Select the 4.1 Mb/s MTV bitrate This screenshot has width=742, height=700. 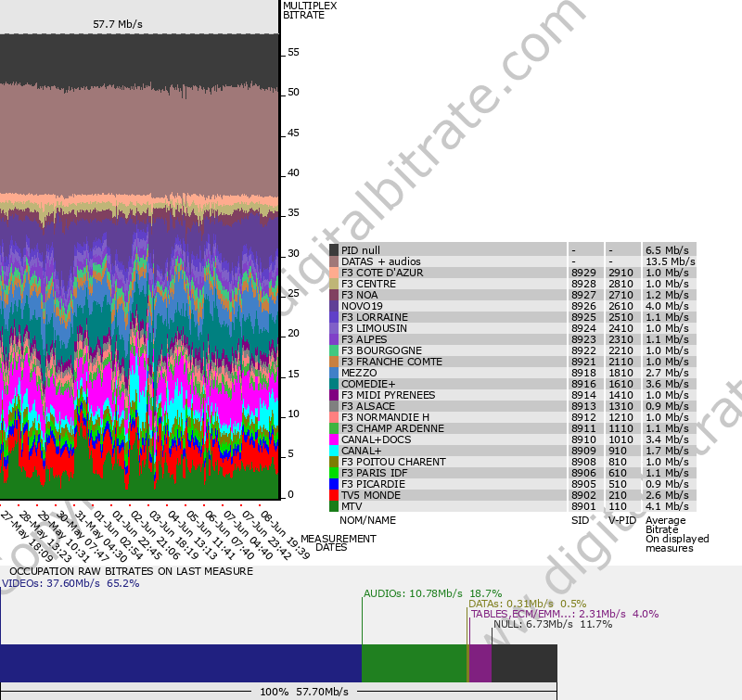click(x=667, y=506)
